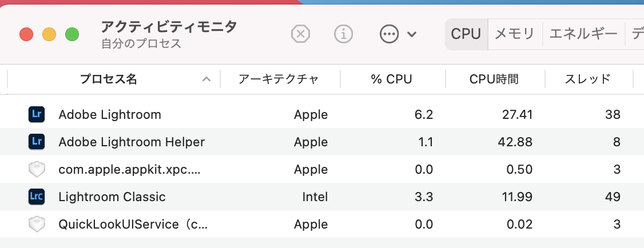Click the 6.2 % CPU value
The width and height of the screenshot is (644, 248).
click(424, 114)
